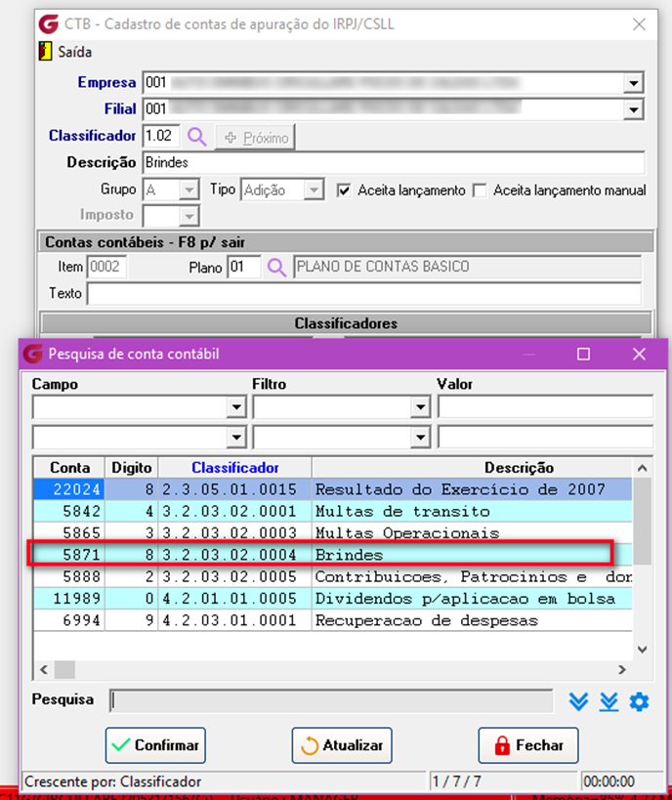Focus the Pesquisa search field
This screenshot has width=672, height=800.
tap(331, 700)
